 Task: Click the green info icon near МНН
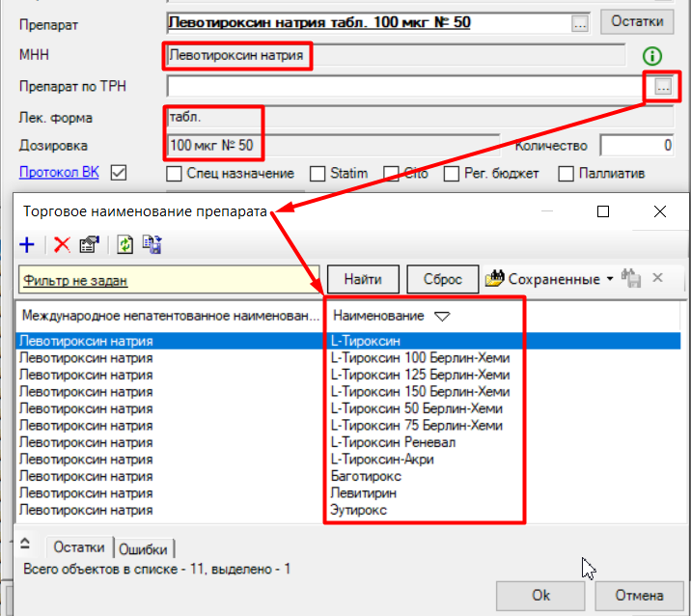(651, 56)
